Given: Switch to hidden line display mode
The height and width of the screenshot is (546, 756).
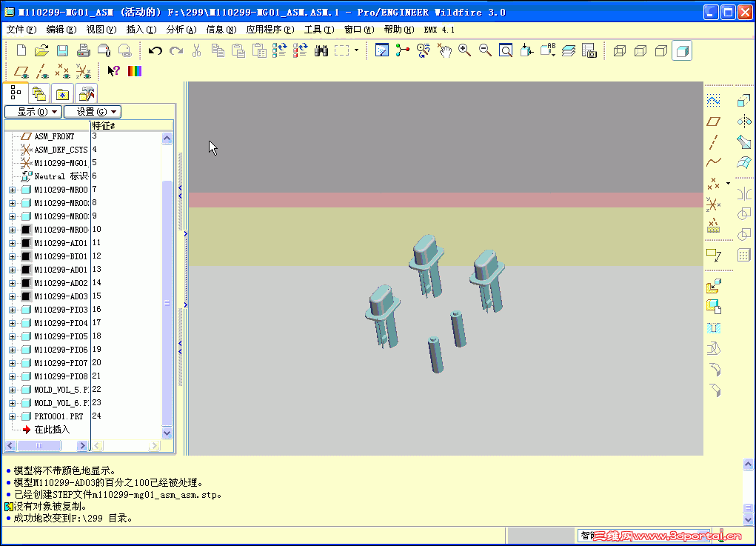Looking at the screenshot, I should 640,50.
